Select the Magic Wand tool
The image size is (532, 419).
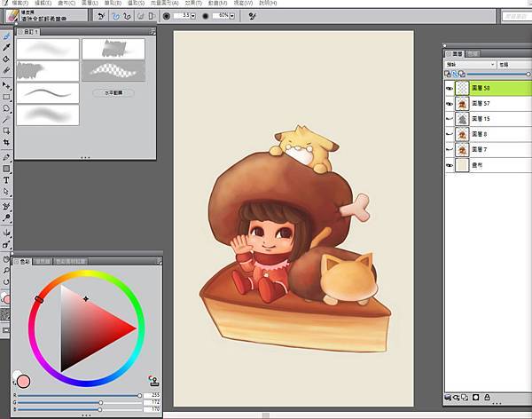pos(6,120)
